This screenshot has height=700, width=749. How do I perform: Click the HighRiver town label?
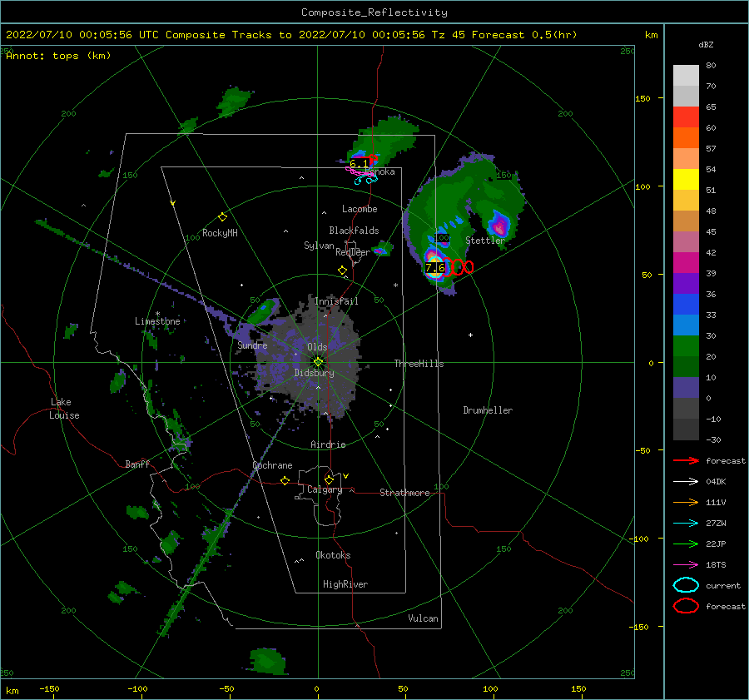[x=345, y=584]
